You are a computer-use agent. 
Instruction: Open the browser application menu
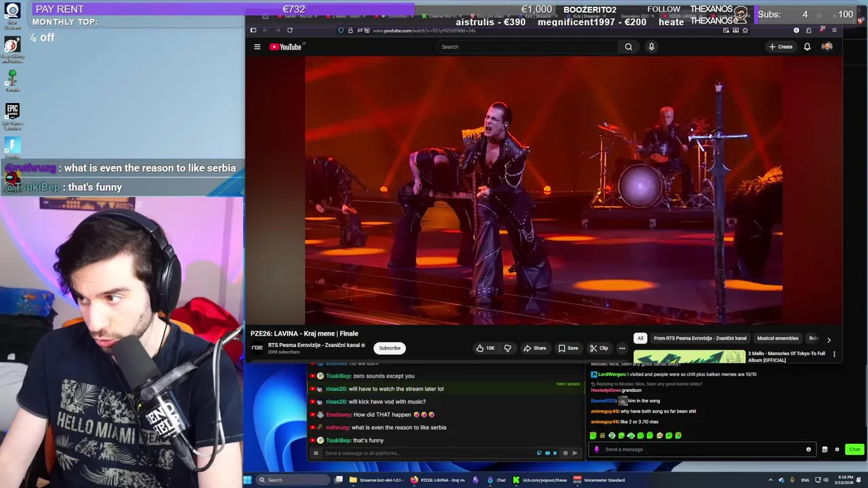[834, 30]
